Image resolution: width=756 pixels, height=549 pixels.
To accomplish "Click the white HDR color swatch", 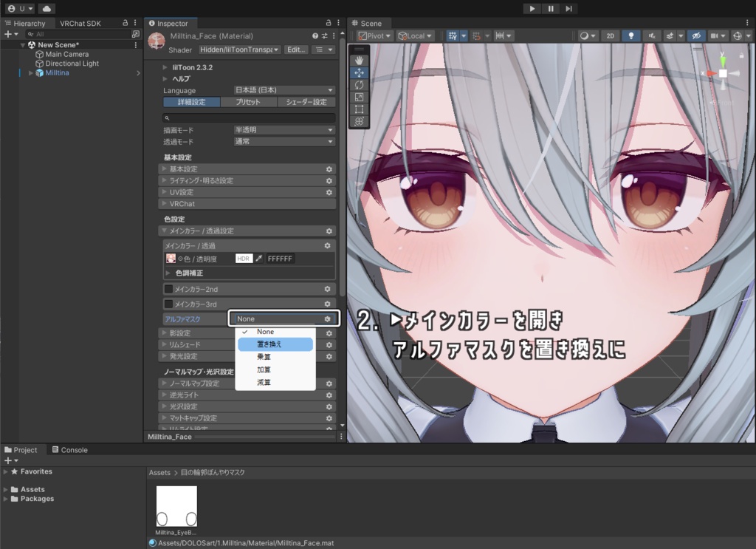I will (244, 259).
